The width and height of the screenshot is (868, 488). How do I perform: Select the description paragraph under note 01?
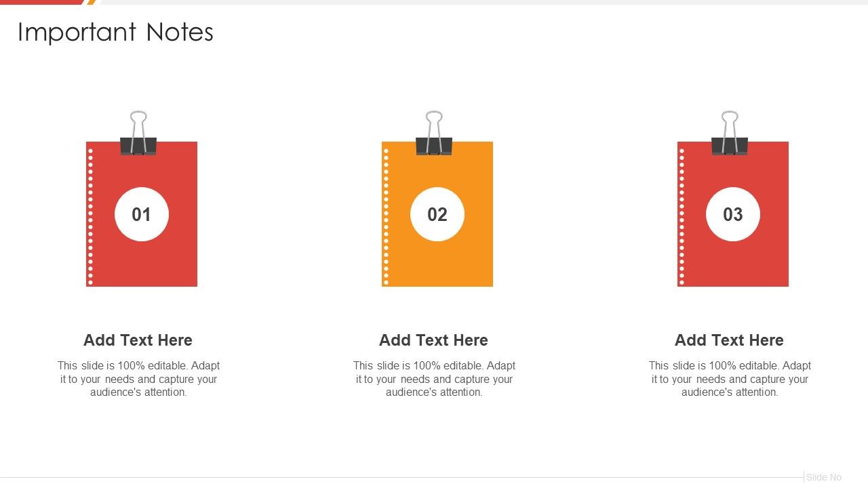pos(138,379)
